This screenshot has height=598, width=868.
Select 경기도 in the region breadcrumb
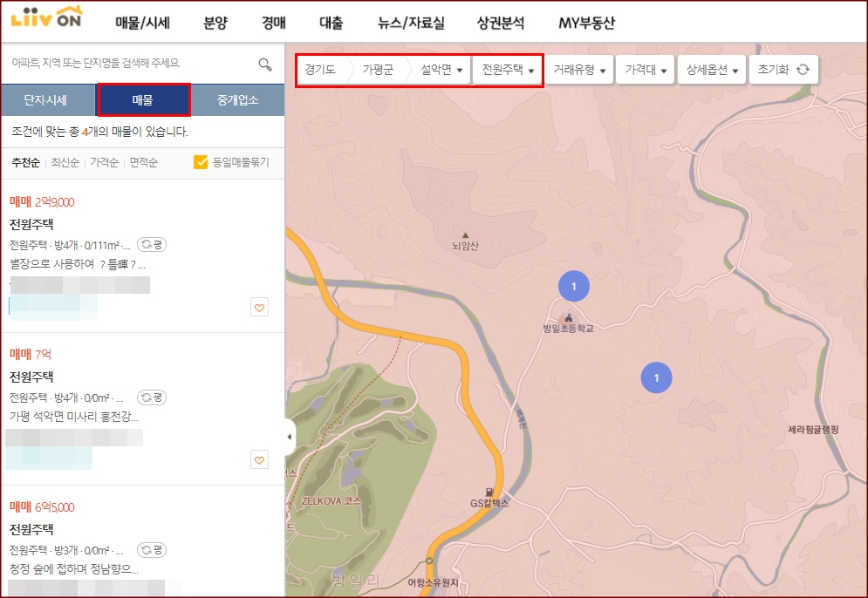click(x=320, y=70)
